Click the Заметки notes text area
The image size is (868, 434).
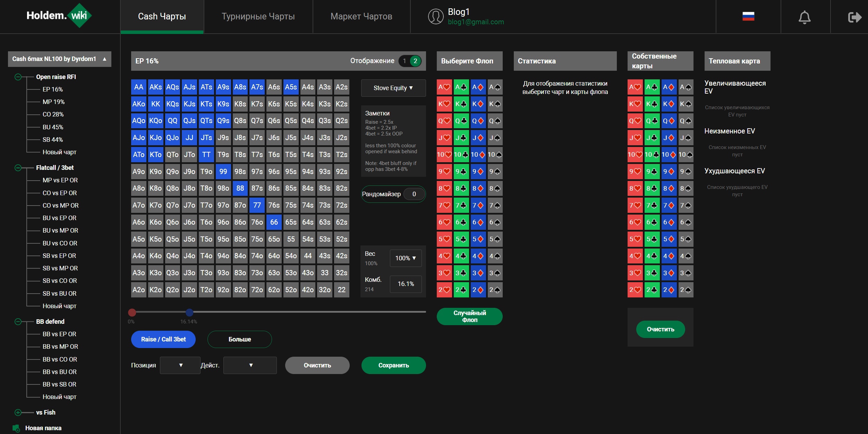(x=393, y=141)
